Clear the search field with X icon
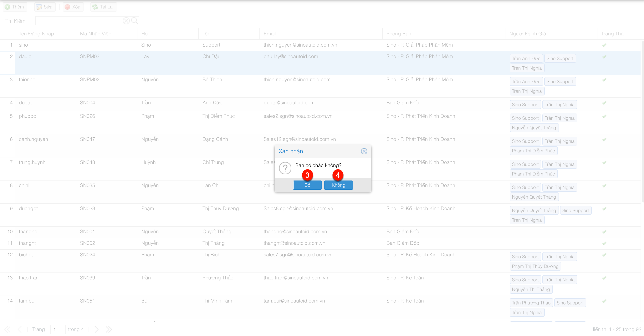Screen dimensions: 644x336 [x=126, y=21]
